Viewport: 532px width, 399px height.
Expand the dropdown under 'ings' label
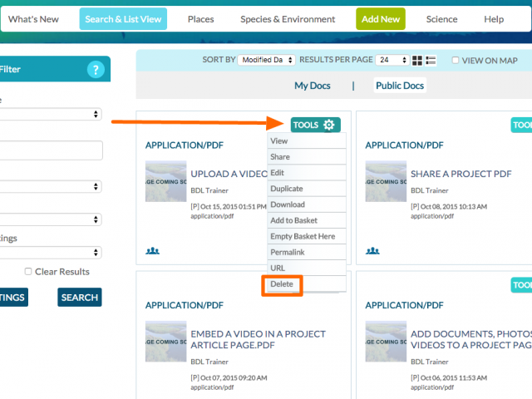(51, 253)
